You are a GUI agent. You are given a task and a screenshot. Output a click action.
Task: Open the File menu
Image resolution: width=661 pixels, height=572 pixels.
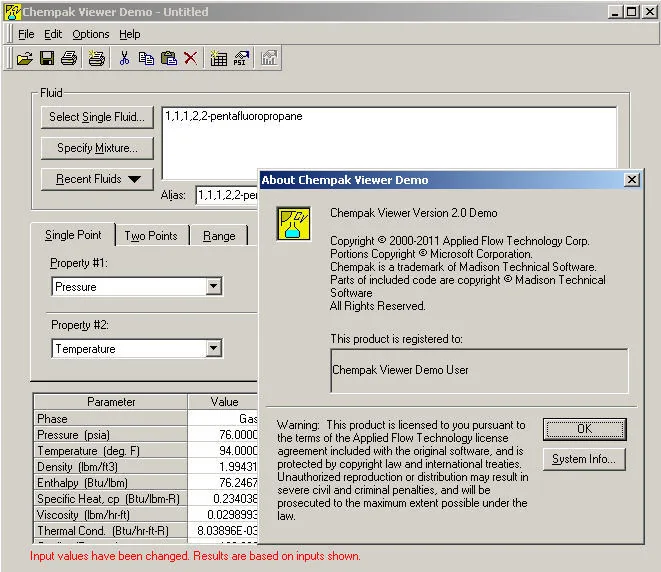pyautogui.click(x=26, y=34)
